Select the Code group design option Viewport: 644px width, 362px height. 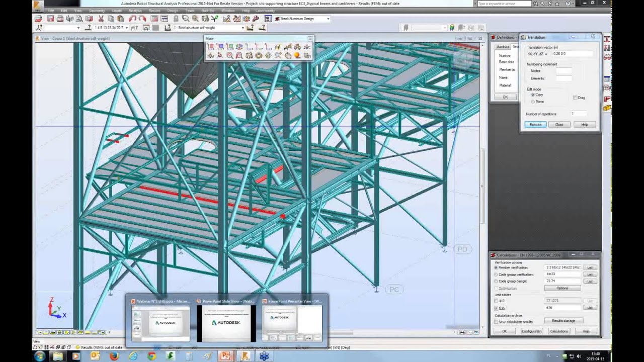(496, 281)
